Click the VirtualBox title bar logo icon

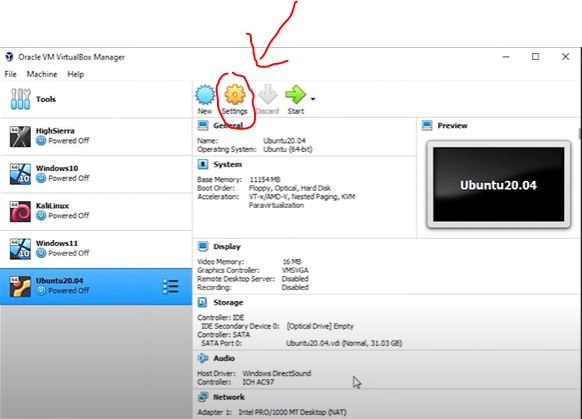point(9,57)
